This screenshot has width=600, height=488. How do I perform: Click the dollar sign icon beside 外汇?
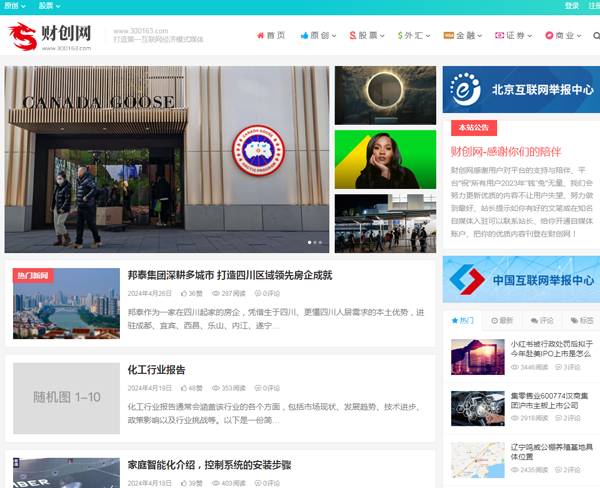point(400,36)
